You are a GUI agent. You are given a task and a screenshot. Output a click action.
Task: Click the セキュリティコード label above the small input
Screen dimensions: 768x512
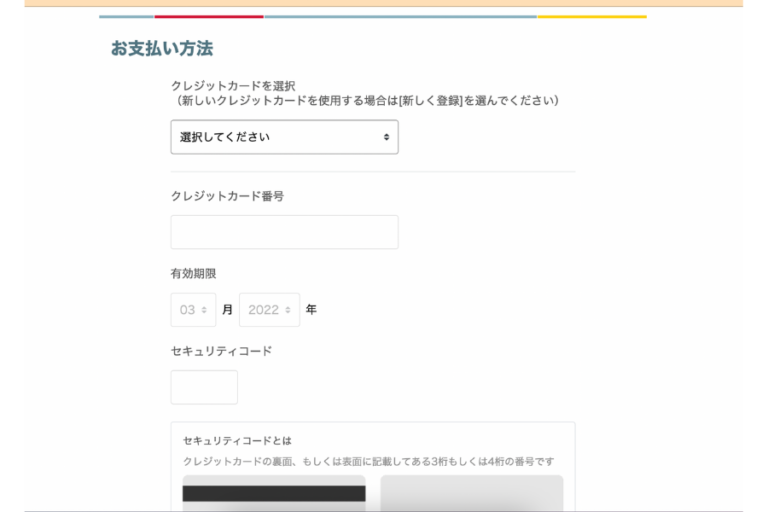[221, 351]
